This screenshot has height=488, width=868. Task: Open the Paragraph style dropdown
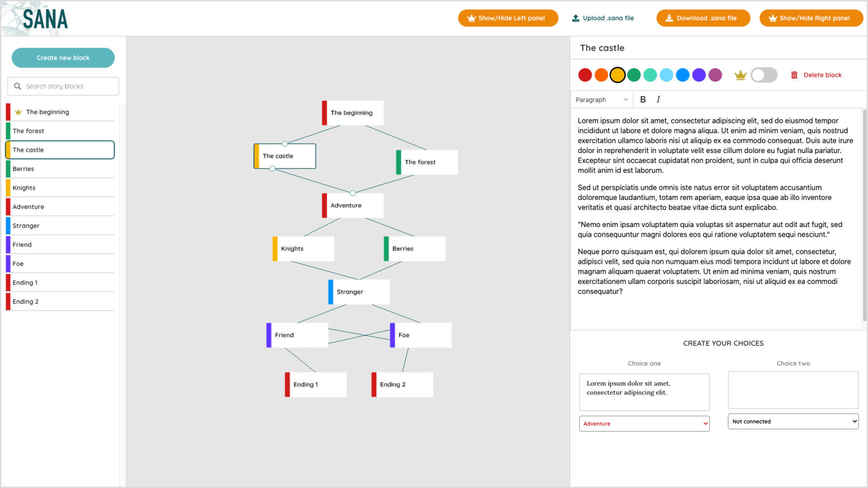point(602,99)
